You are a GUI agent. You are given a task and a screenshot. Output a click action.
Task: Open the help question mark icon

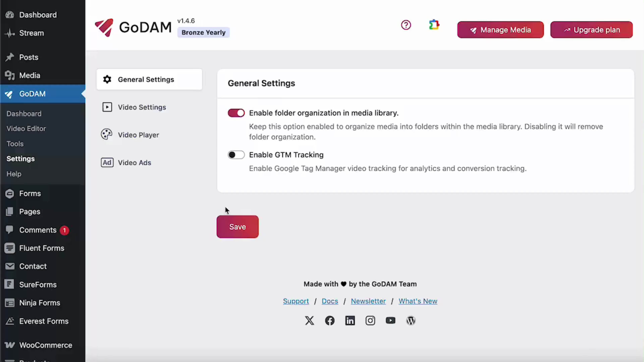pos(406,25)
